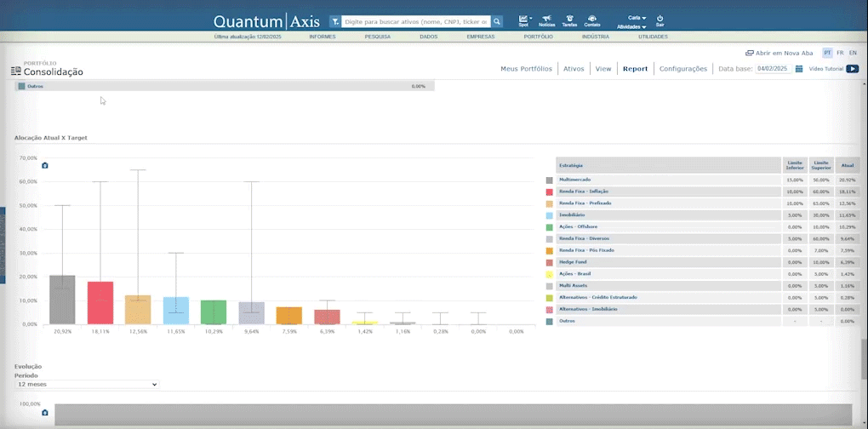The width and height of the screenshot is (868, 429).
Task: Open the Data base calendar icon
Action: tap(799, 69)
